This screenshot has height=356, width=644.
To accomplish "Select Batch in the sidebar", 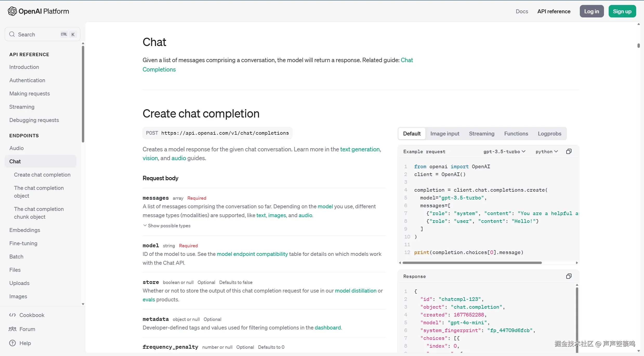I will point(16,257).
